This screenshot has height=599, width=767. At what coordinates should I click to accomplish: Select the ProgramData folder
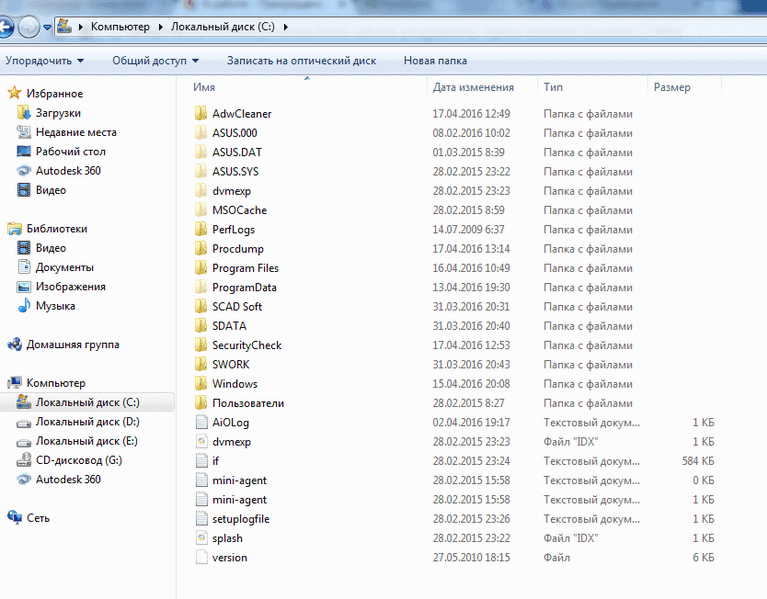click(x=244, y=288)
